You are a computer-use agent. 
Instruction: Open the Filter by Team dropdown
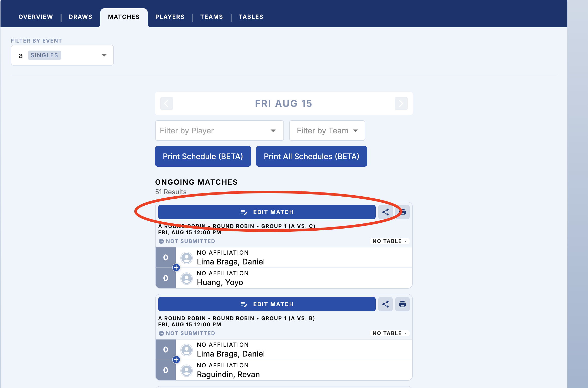(x=327, y=131)
